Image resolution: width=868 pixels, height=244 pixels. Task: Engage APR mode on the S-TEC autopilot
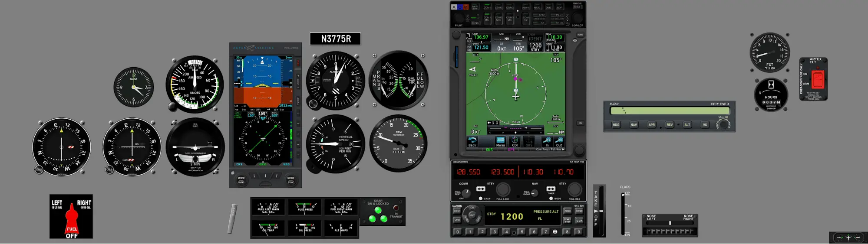[651, 125]
